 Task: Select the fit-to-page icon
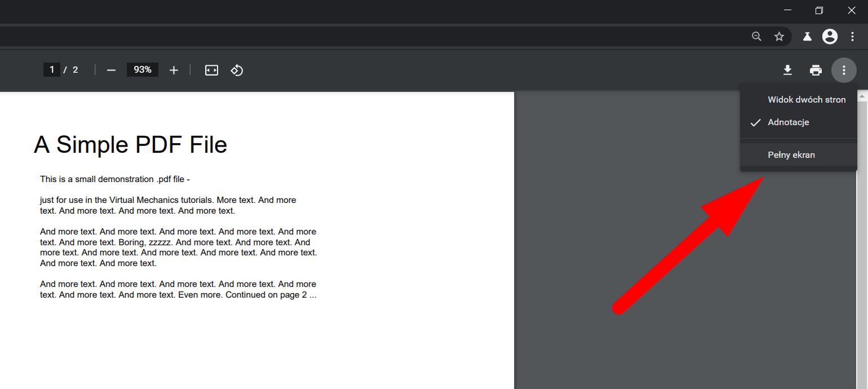(x=211, y=70)
